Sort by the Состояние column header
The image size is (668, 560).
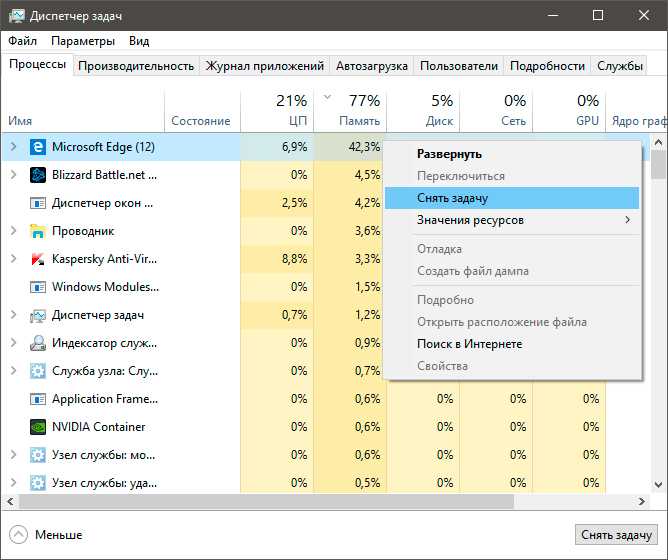click(202, 111)
